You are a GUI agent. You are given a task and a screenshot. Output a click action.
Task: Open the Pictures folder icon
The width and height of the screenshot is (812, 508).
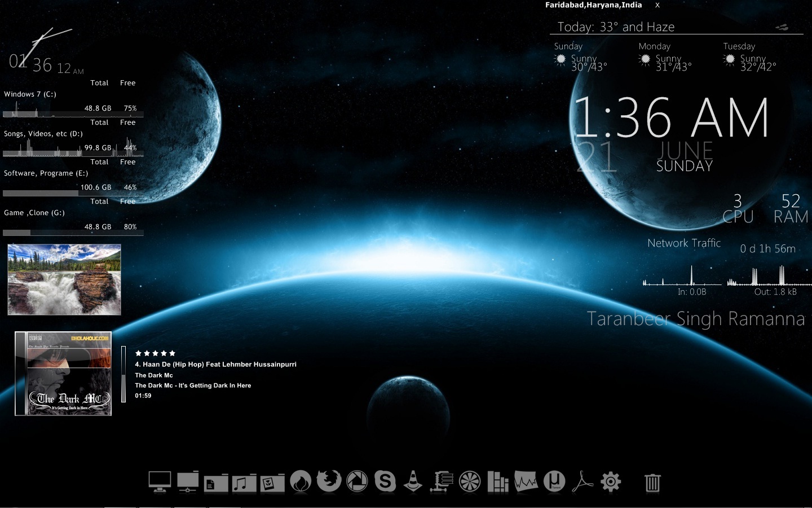[272, 483]
